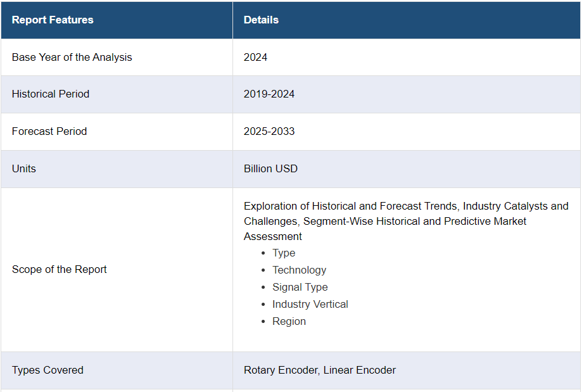Image resolution: width=584 pixels, height=392 pixels.
Task: Click the Type bullet item
Action: point(284,253)
